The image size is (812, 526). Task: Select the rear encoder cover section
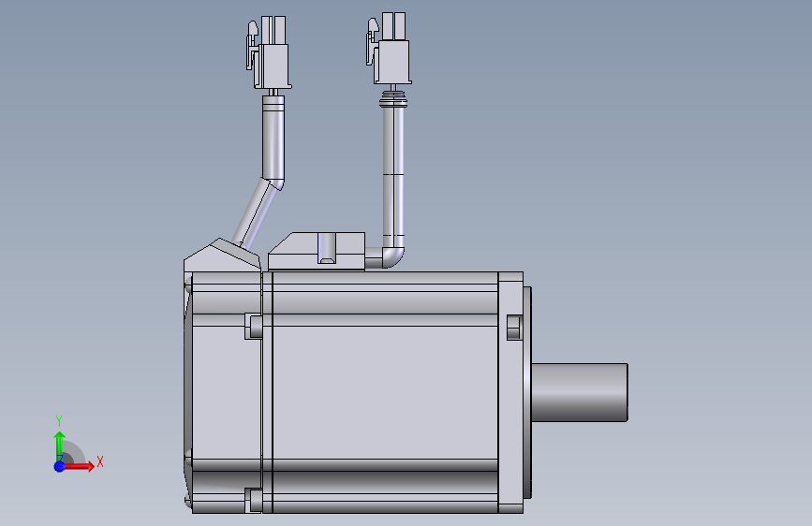[x=223, y=392]
